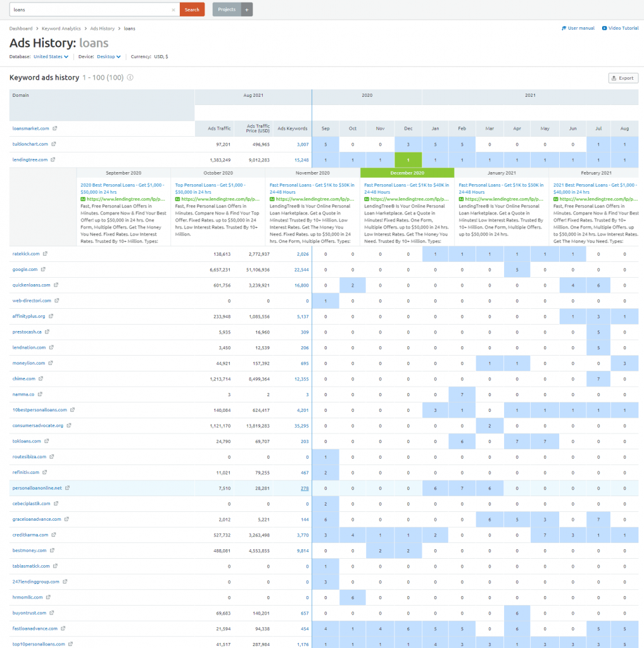Open quickenloans.com external link icon
The width and height of the screenshot is (644, 648).
point(56,285)
